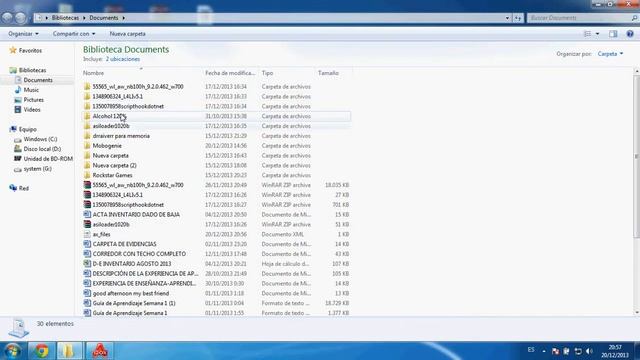Open the address bar history dropdown
The height and width of the screenshot is (360, 640).
507,18
